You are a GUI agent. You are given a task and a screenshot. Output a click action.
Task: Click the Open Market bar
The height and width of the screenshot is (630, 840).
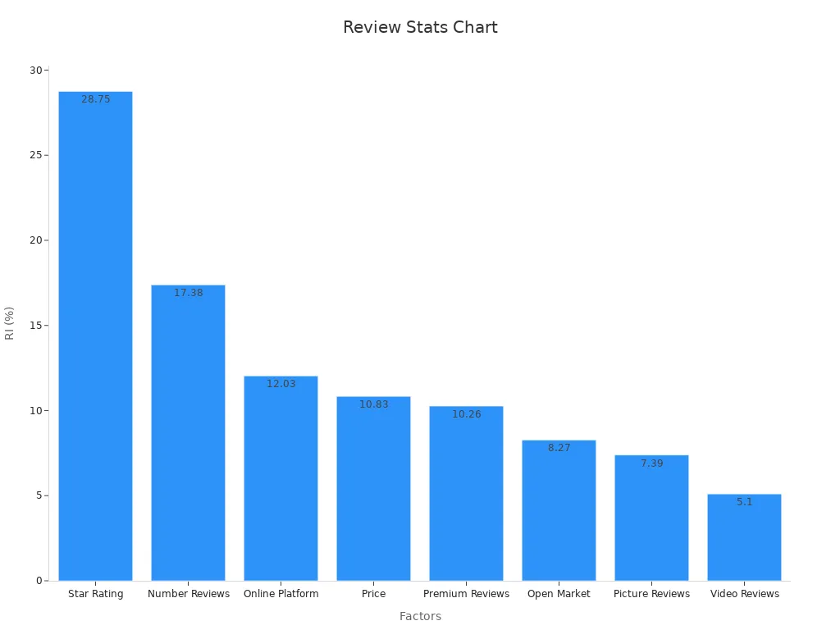pyautogui.click(x=559, y=509)
